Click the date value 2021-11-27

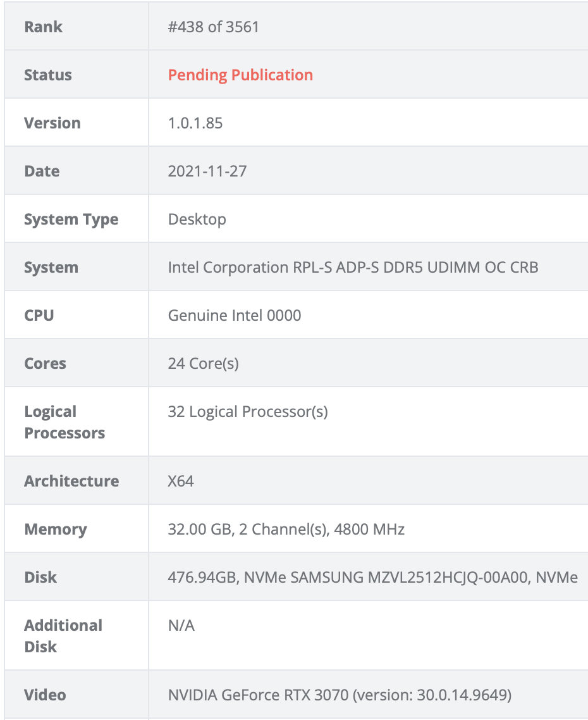pos(207,171)
